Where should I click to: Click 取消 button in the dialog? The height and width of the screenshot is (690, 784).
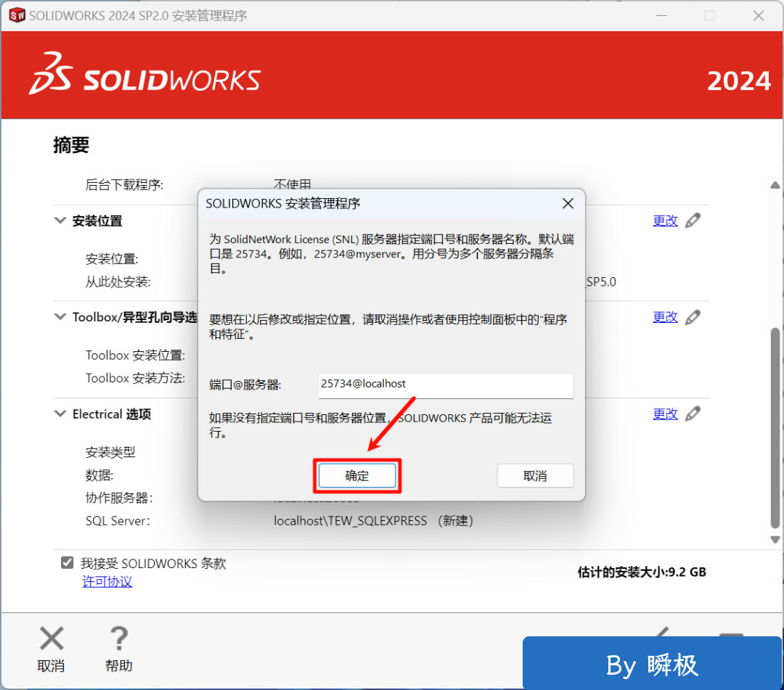coord(535,476)
